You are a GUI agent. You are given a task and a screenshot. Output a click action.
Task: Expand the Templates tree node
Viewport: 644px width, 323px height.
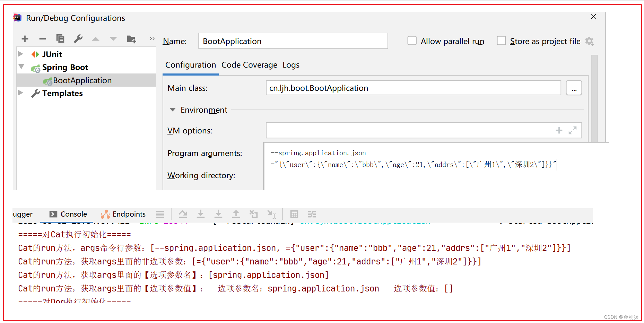(20, 93)
